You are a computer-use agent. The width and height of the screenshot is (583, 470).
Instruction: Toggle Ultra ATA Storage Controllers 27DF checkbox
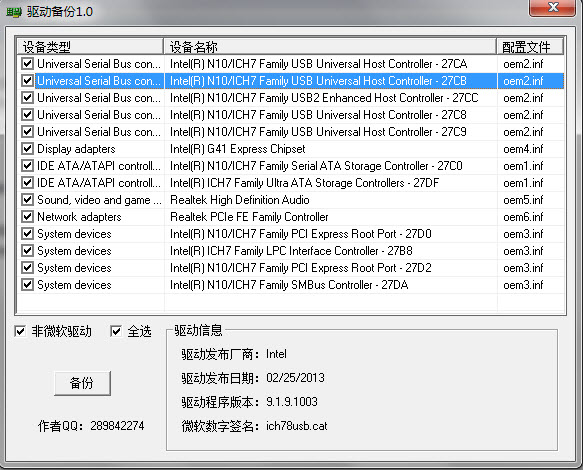[27, 183]
